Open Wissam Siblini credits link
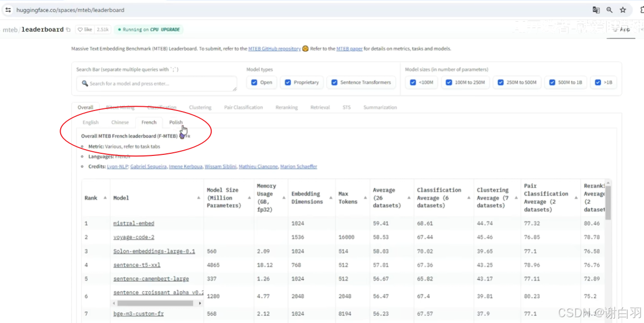The width and height of the screenshot is (644, 323). (x=221, y=167)
